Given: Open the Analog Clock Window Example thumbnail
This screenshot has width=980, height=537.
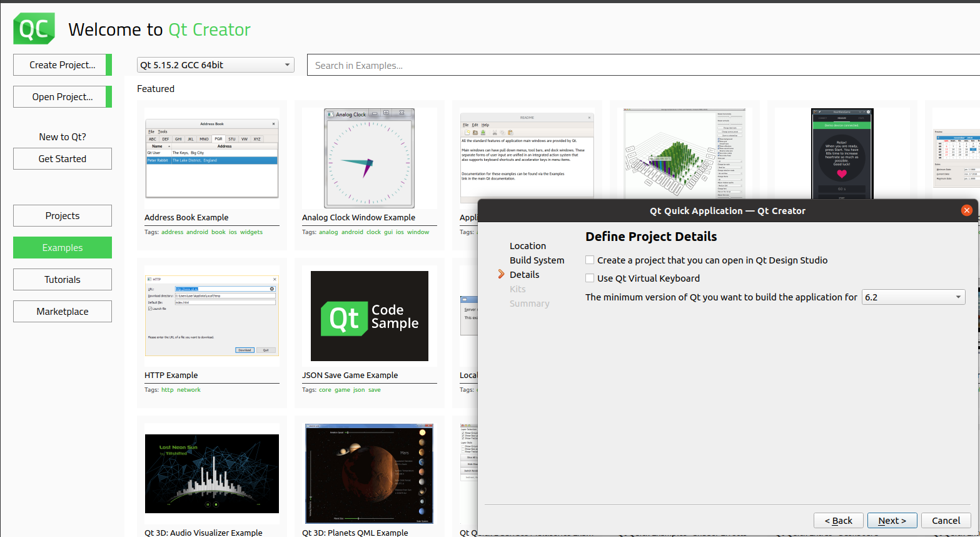Looking at the screenshot, I should (x=369, y=158).
